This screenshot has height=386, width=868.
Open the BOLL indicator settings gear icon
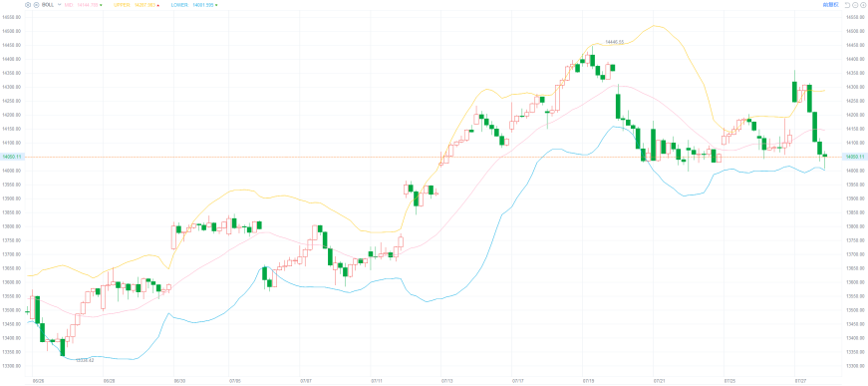28,4
